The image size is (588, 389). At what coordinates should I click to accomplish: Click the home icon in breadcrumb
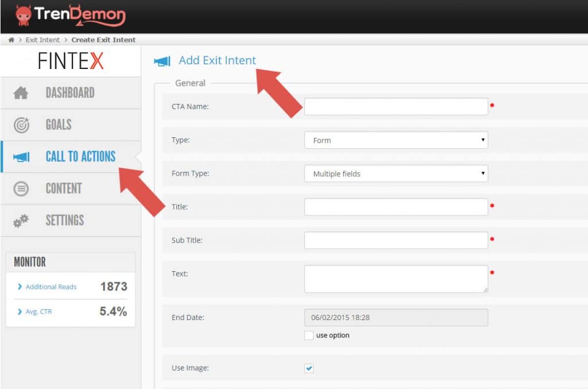[x=11, y=40]
